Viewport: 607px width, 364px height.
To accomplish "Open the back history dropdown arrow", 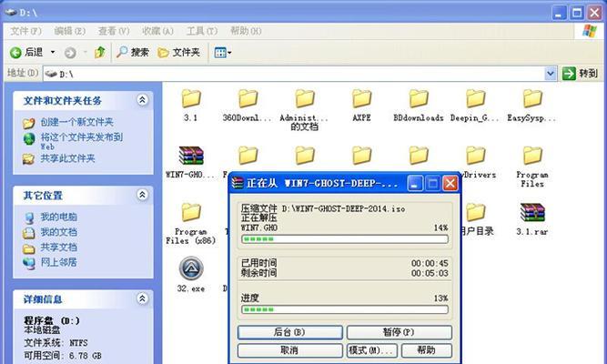I will pyautogui.click(x=53, y=52).
